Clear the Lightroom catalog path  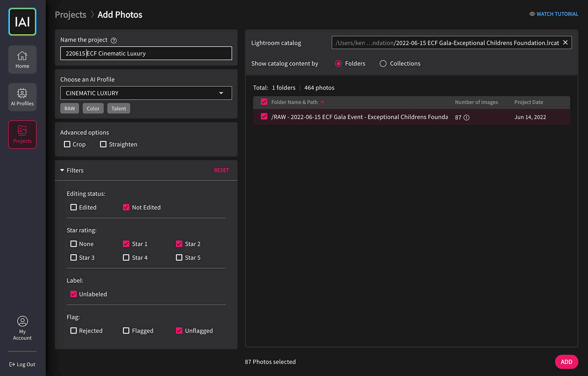click(x=565, y=43)
